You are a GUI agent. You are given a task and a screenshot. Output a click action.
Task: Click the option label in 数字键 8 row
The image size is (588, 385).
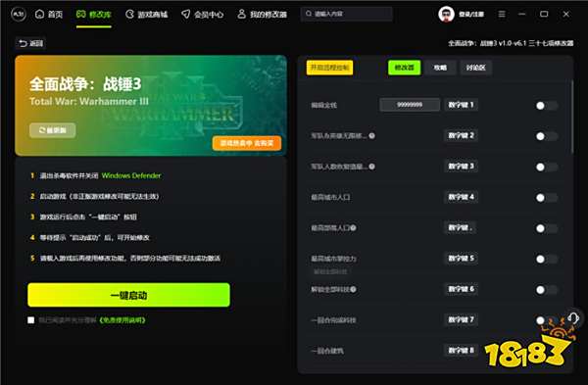(x=327, y=351)
